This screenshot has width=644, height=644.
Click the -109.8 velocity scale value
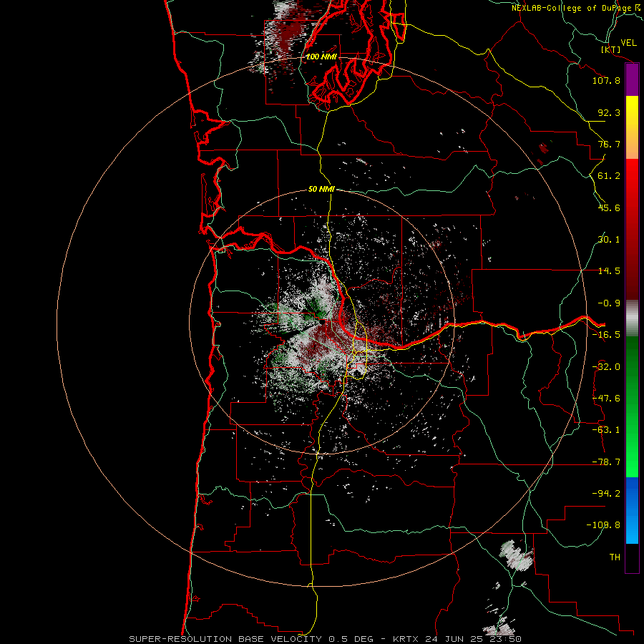coord(603,525)
